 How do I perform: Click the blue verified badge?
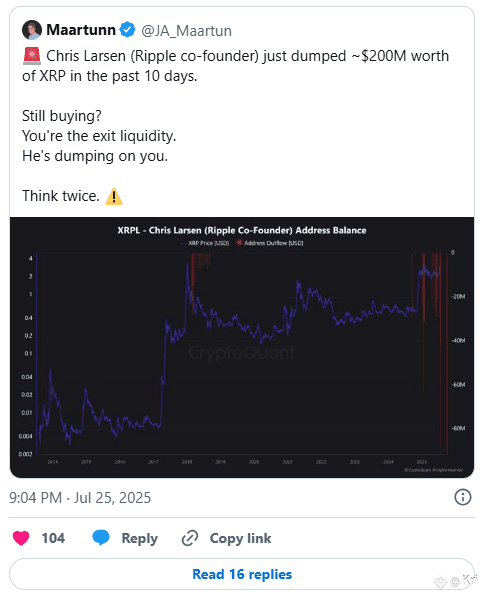tap(127, 30)
